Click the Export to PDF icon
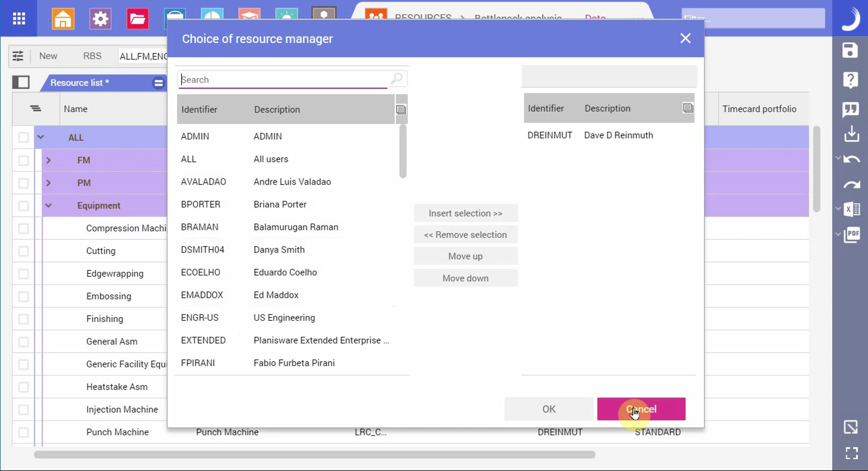The height and width of the screenshot is (471, 868). tap(852, 234)
